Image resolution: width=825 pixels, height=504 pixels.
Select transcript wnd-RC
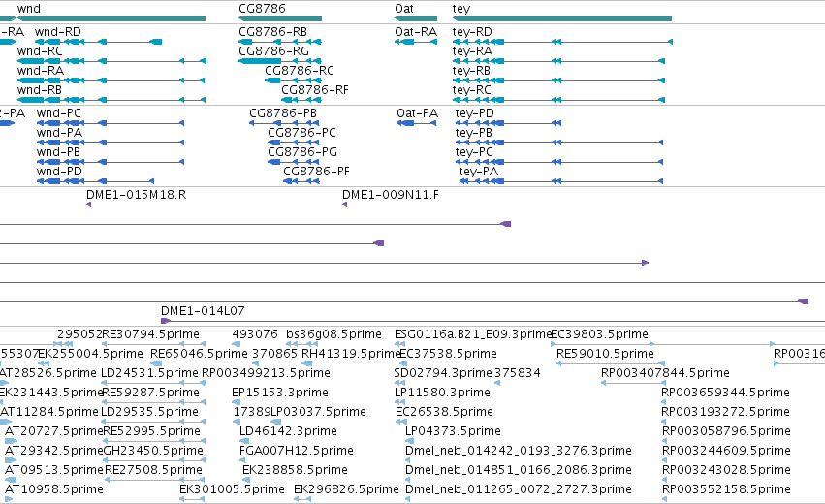point(40,51)
